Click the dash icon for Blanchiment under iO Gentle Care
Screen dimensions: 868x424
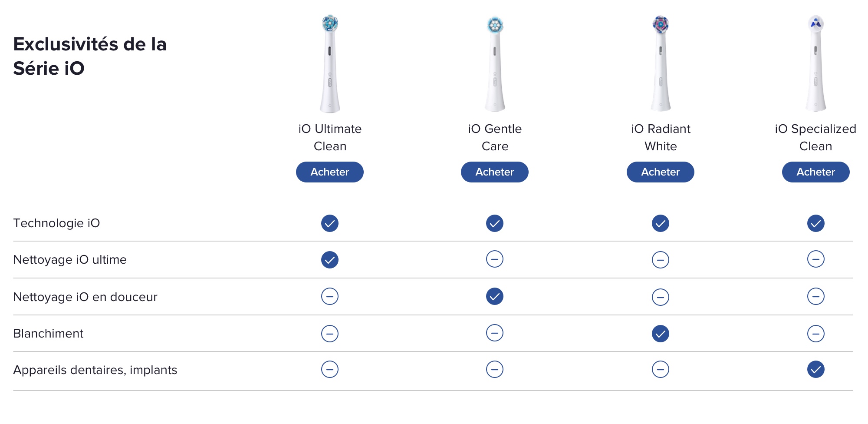click(494, 334)
